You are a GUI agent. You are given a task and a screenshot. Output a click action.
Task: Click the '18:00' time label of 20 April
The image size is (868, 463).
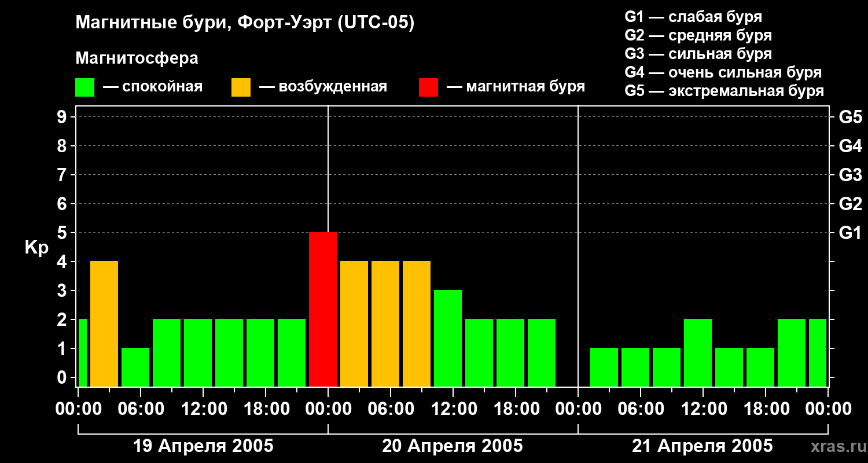point(516,409)
